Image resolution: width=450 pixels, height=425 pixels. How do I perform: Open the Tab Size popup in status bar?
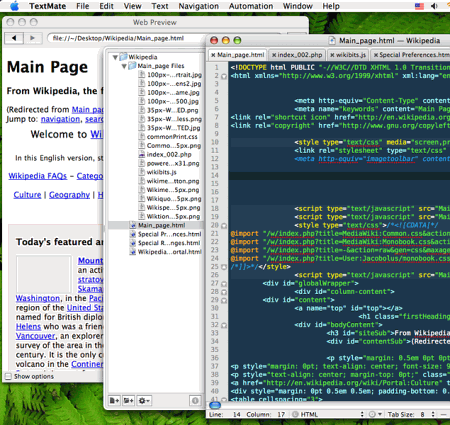(x=411, y=414)
